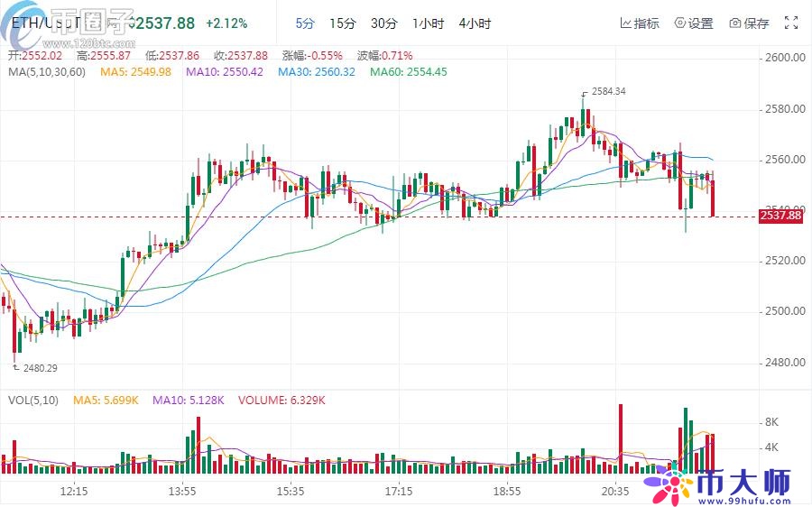Viewport: 812px width, 507px height.
Task: Switch to the 15分 timeframe
Action: [342, 23]
